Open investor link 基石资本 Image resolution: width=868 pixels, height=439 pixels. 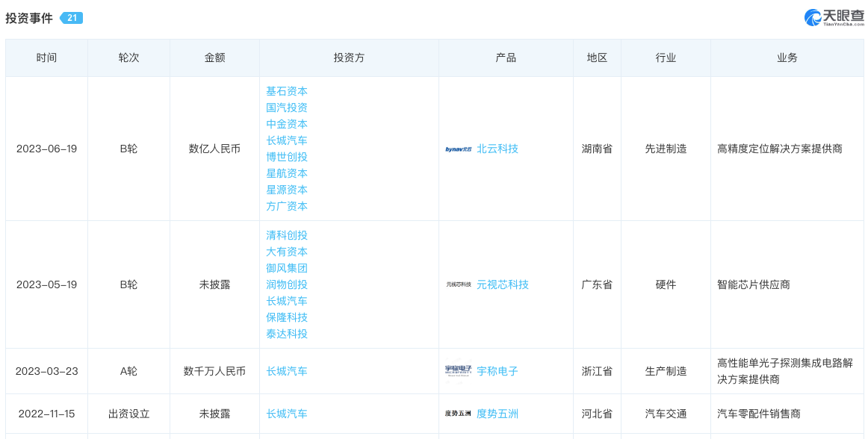click(287, 91)
